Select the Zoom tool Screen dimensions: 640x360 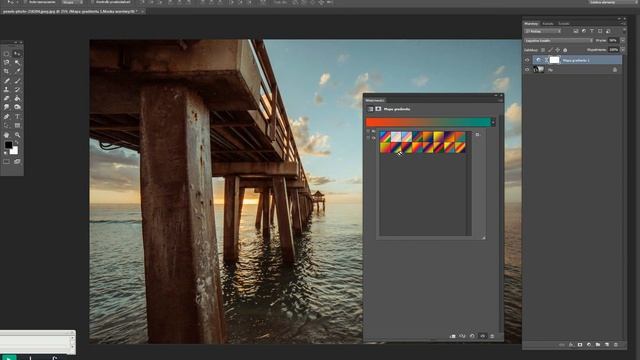17,135
